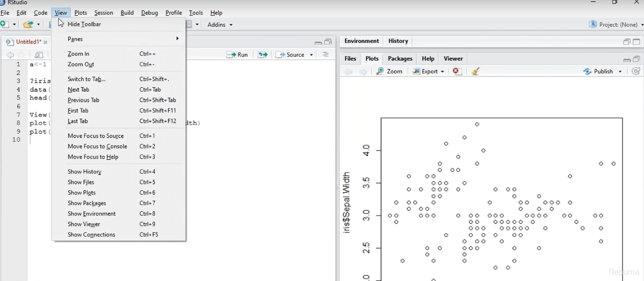Choose Hide Toolbar from the View menu
Screen dimensions: 644x281
point(84,24)
